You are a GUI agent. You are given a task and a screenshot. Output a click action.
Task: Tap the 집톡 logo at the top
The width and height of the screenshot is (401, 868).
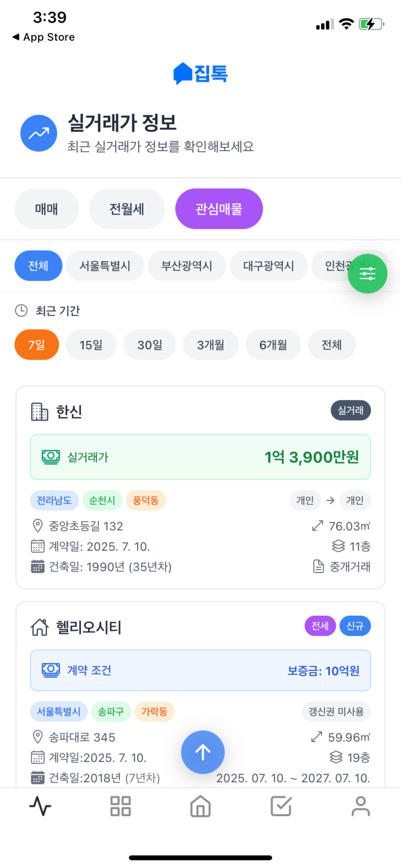200,73
